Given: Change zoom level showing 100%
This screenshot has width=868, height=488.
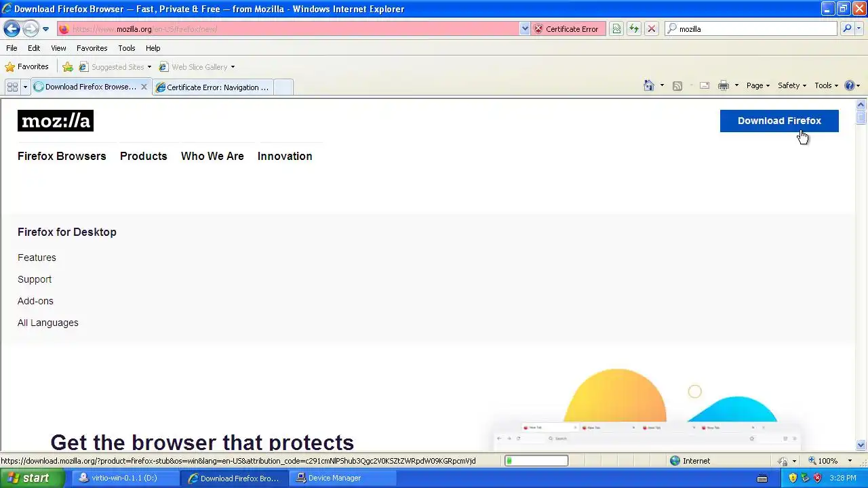Looking at the screenshot, I should pos(829,461).
